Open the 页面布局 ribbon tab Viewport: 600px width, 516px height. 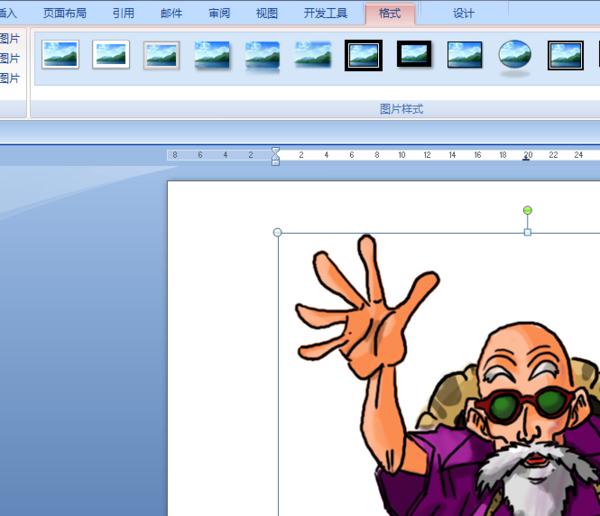coord(65,13)
